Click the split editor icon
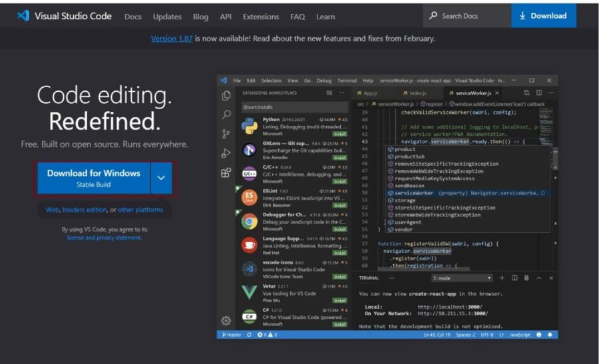The width and height of the screenshot is (599, 364). click(x=538, y=92)
